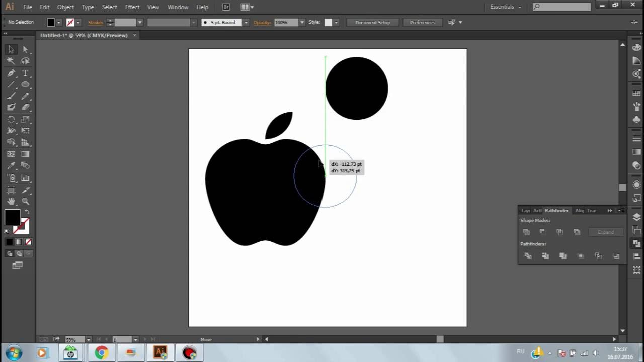Select the Lasso tool
644x362 pixels.
(x=25, y=61)
